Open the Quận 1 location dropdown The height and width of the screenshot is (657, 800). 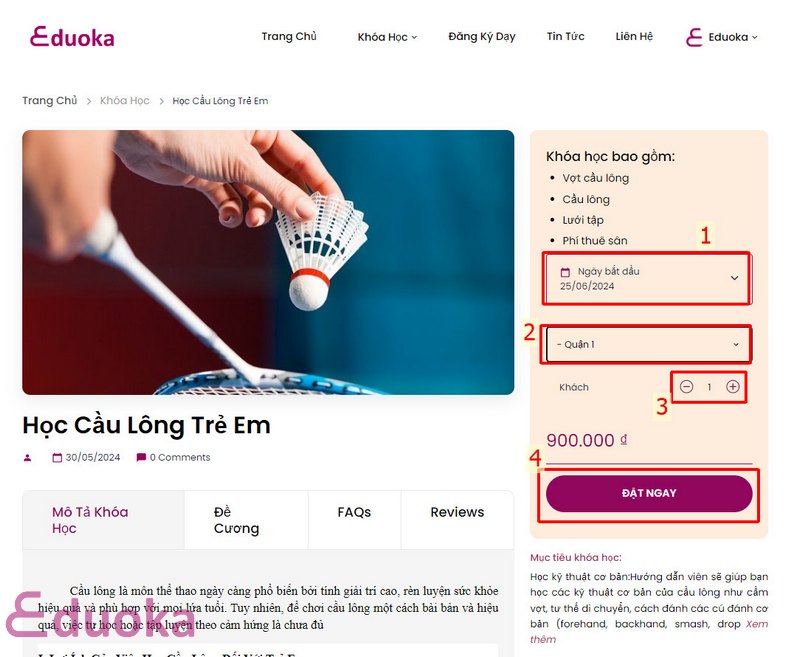point(647,344)
